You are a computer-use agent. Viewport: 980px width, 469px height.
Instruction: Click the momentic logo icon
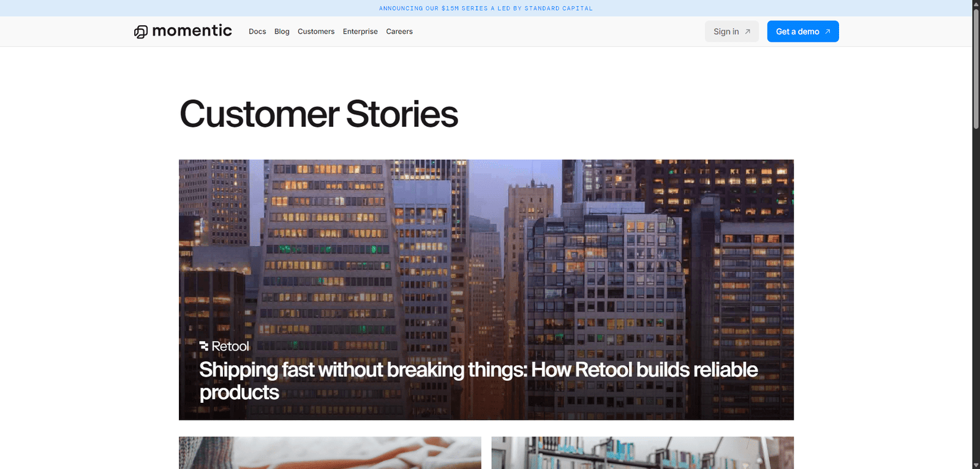coord(141,32)
